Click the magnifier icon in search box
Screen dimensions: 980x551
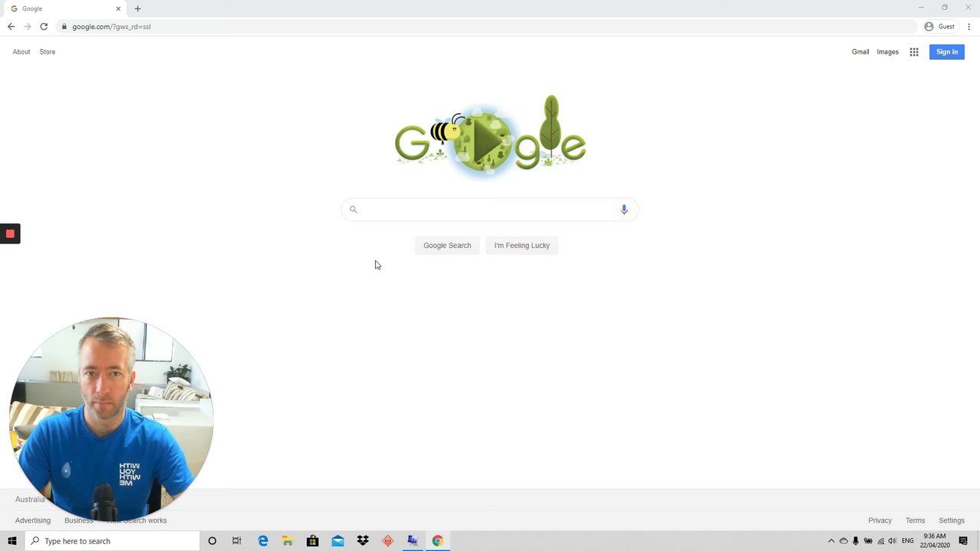pos(353,210)
